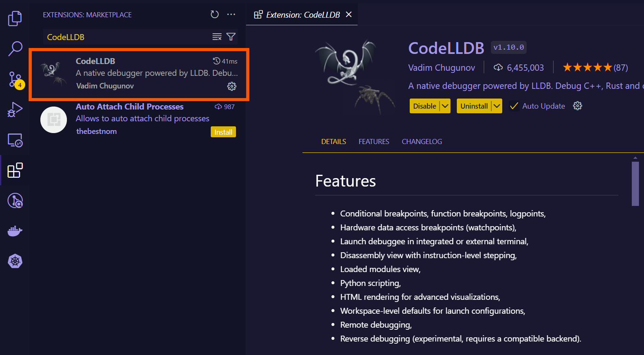Click the CodeLLDB title heading
644x355 pixels.
pyautogui.click(x=446, y=48)
